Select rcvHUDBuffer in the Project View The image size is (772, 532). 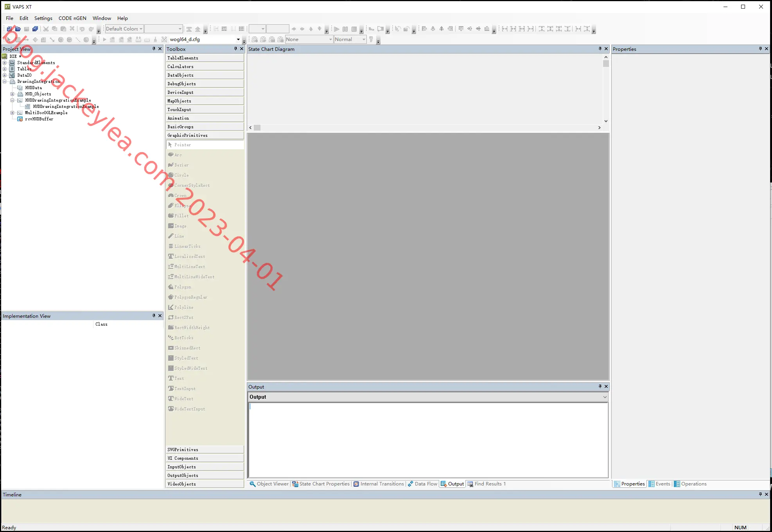pyautogui.click(x=39, y=119)
